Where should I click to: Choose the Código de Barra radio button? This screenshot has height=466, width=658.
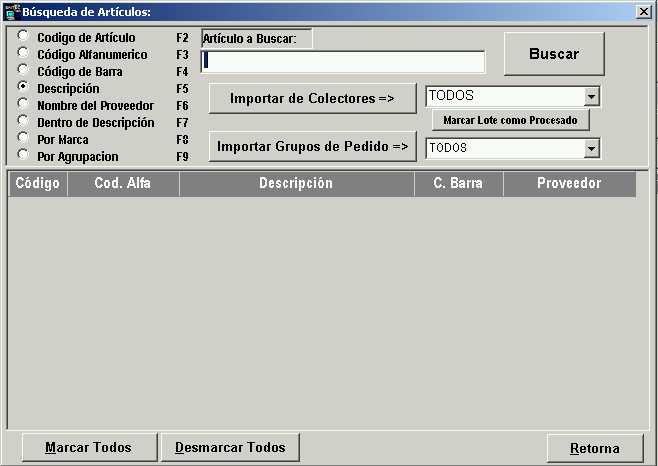(23, 71)
